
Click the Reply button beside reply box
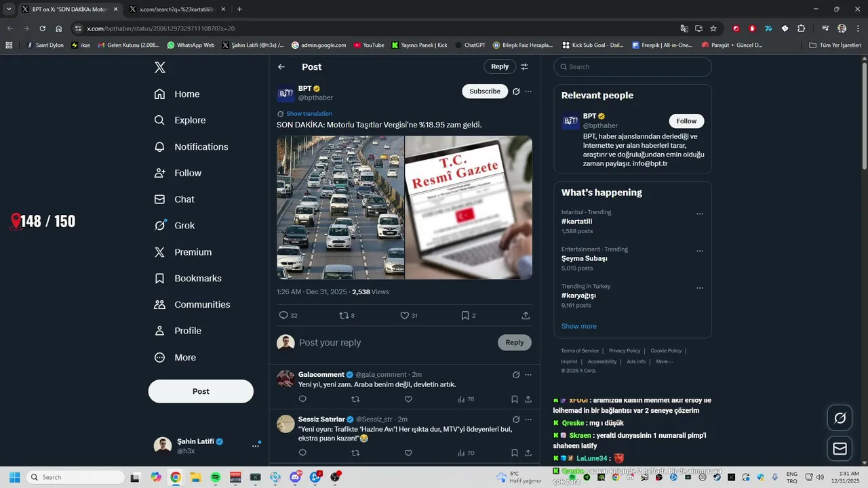coord(515,342)
